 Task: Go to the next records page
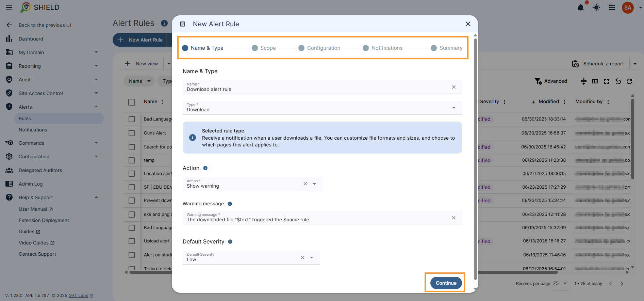pyautogui.click(x=622, y=284)
